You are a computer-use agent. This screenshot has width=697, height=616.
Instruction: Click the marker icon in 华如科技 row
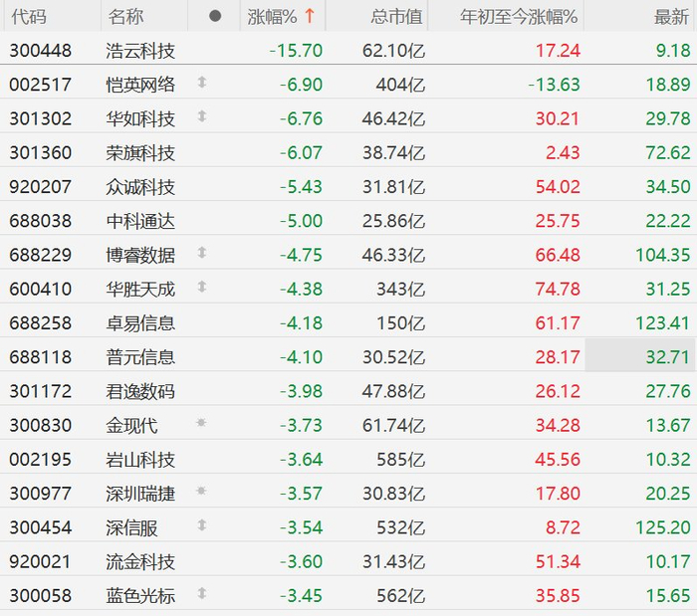tap(202, 116)
